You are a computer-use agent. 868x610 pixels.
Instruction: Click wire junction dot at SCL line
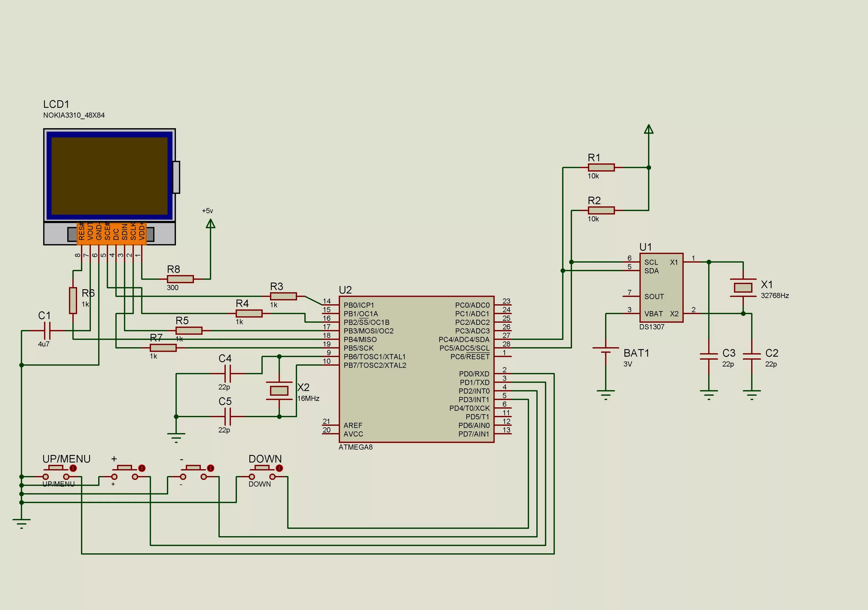[x=571, y=262]
